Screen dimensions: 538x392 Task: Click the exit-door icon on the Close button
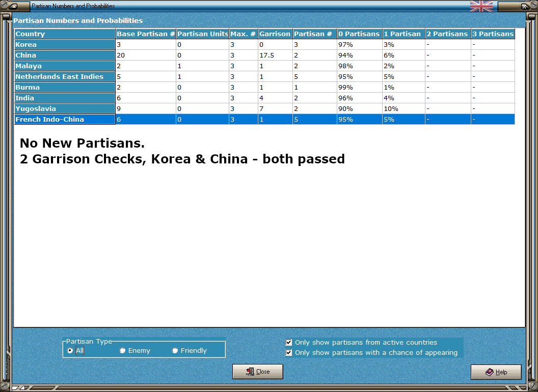coord(250,372)
